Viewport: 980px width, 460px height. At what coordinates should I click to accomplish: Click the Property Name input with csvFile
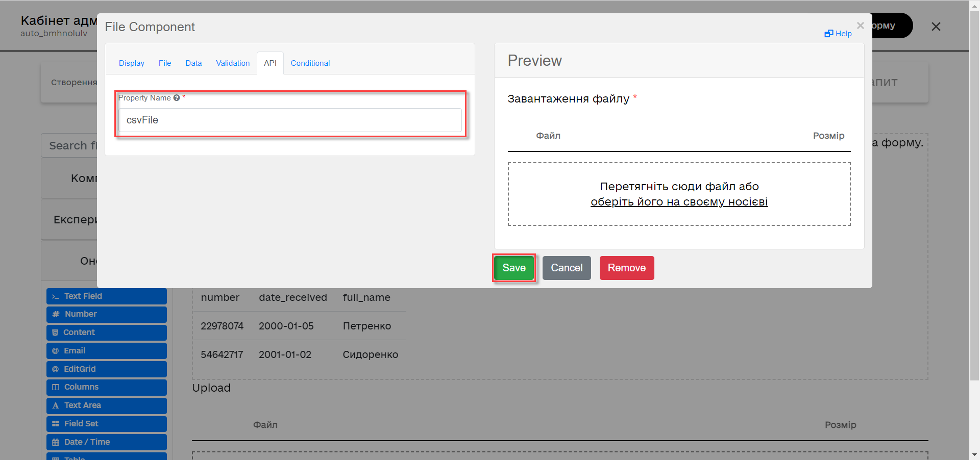click(290, 120)
